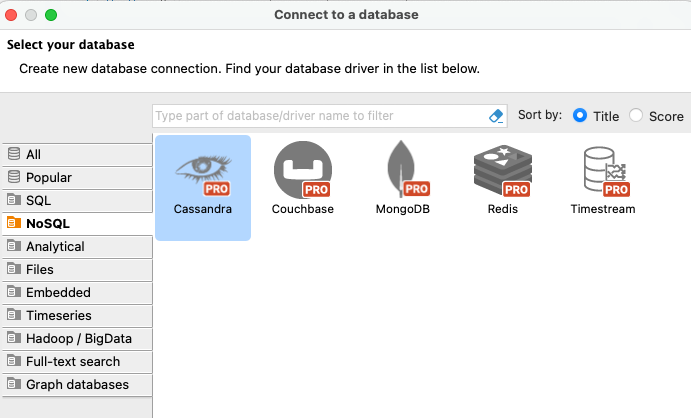Choose the Timestream database icon
Image resolution: width=691 pixels, height=418 pixels.
606,171
